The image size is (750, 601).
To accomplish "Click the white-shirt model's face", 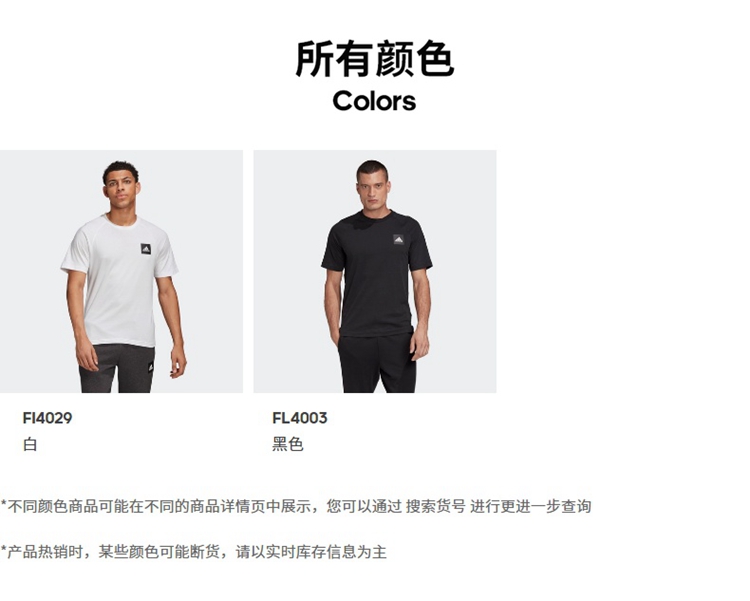I will (121, 189).
